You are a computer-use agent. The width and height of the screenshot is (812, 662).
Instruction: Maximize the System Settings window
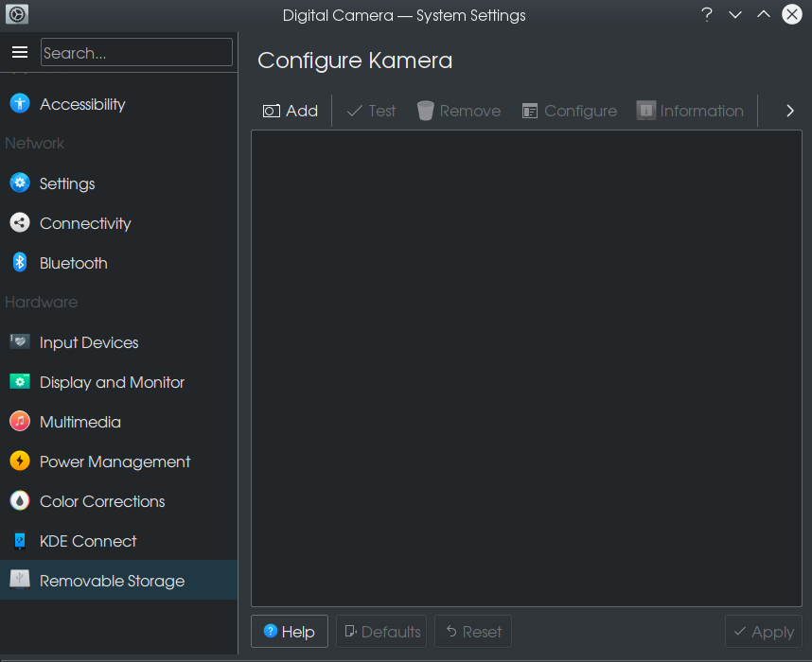(x=764, y=14)
